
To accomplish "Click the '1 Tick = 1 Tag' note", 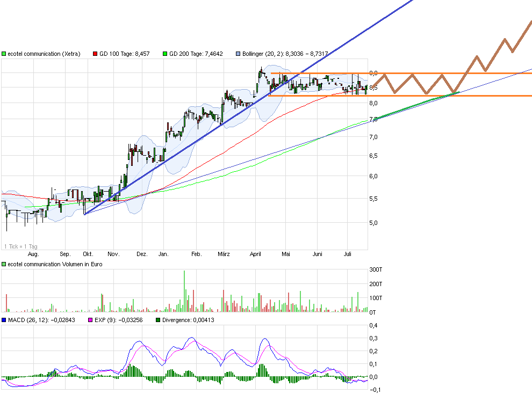I will 21,246.
